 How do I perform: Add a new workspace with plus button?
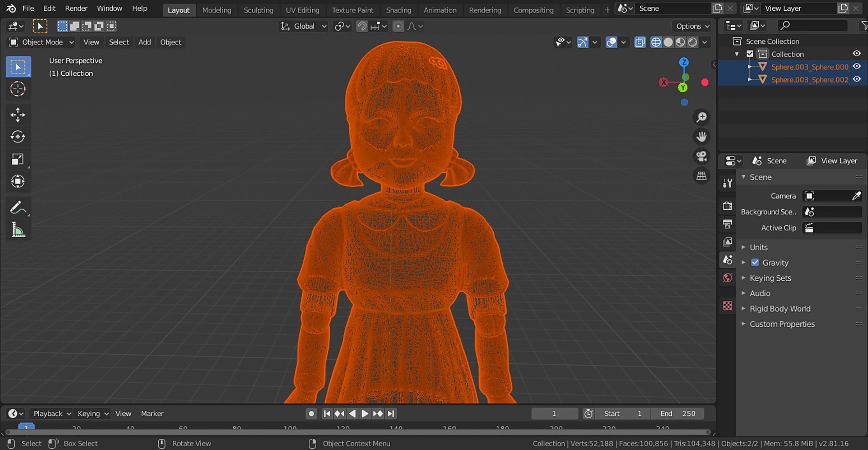pos(607,10)
